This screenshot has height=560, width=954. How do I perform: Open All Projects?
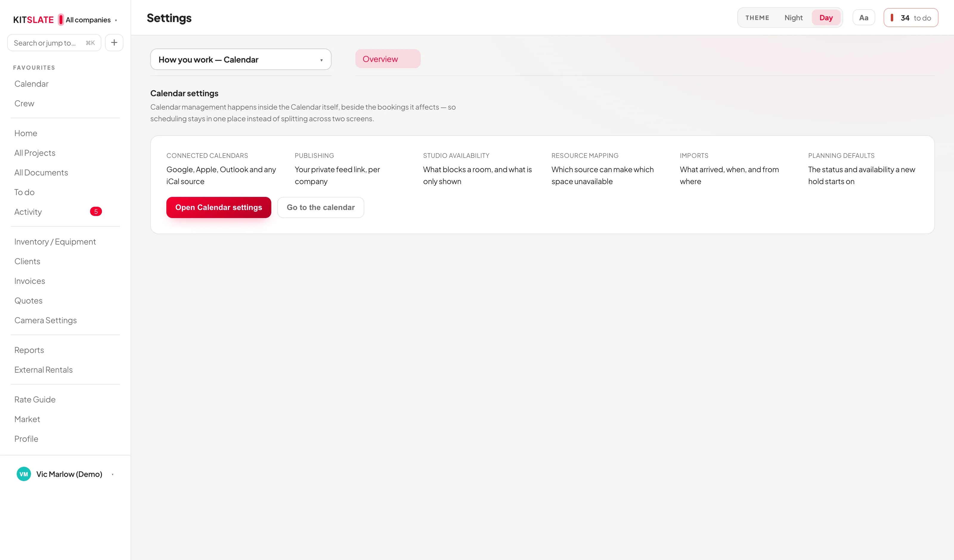tap(35, 153)
